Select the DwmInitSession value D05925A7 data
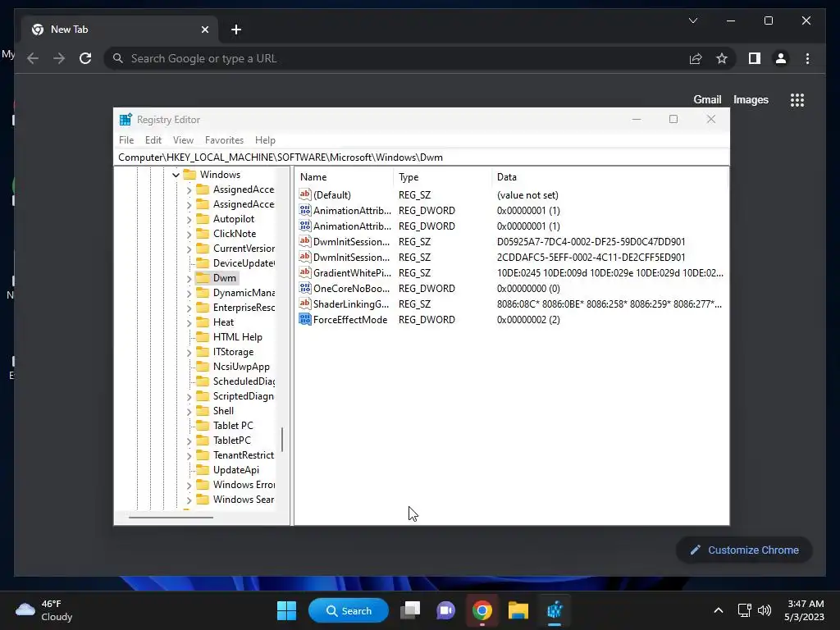The image size is (840, 630). 591,242
